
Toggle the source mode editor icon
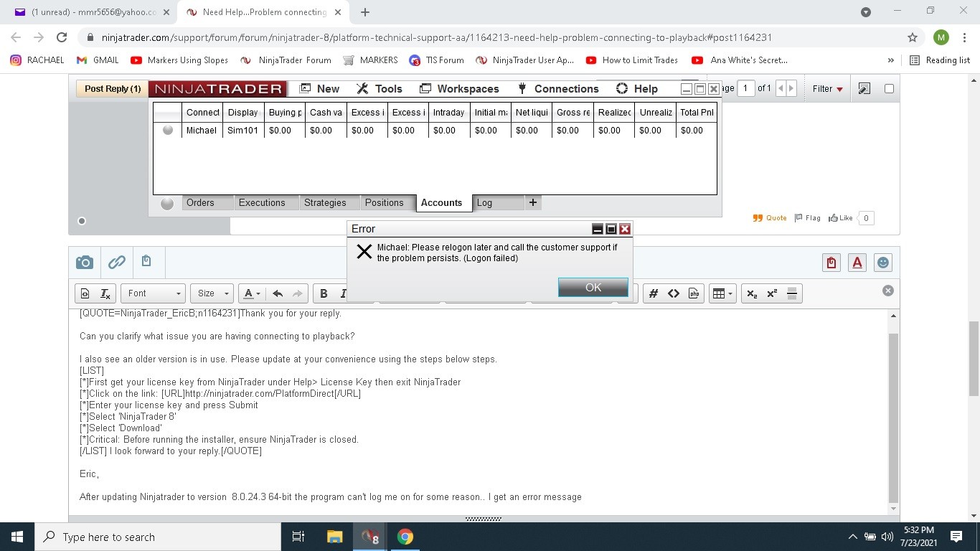85,293
